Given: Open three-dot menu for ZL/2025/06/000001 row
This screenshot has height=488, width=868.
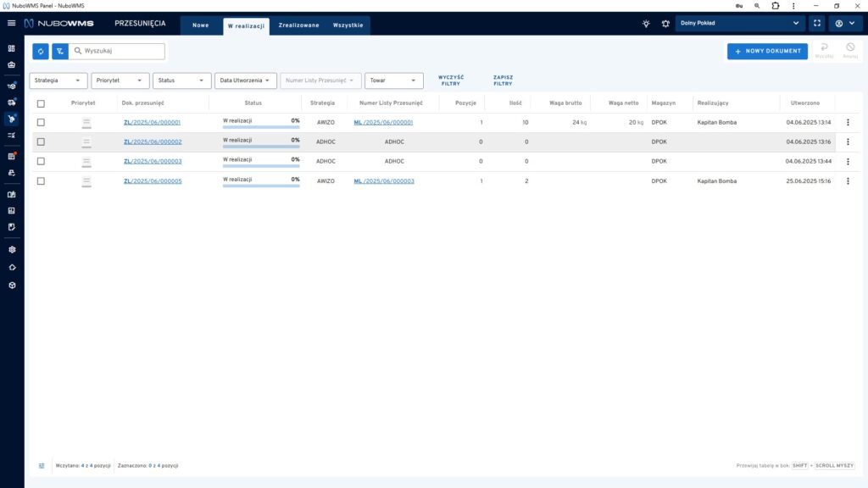Looking at the screenshot, I should 848,122.
